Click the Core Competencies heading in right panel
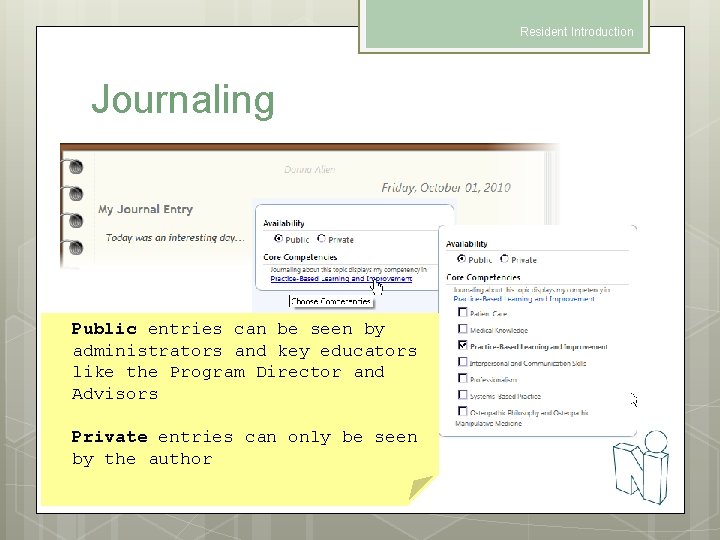This screenshot has height=540, width=720. click(x=483, y=277)
